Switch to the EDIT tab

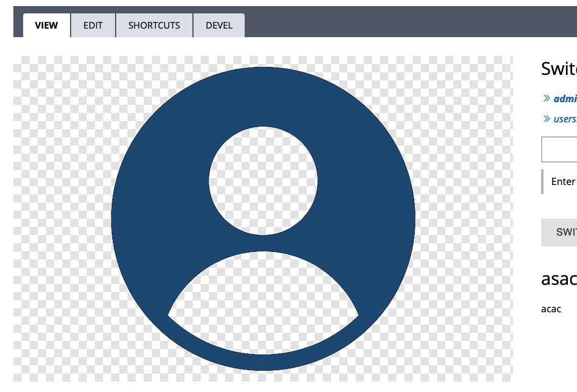tap(93, 25)
